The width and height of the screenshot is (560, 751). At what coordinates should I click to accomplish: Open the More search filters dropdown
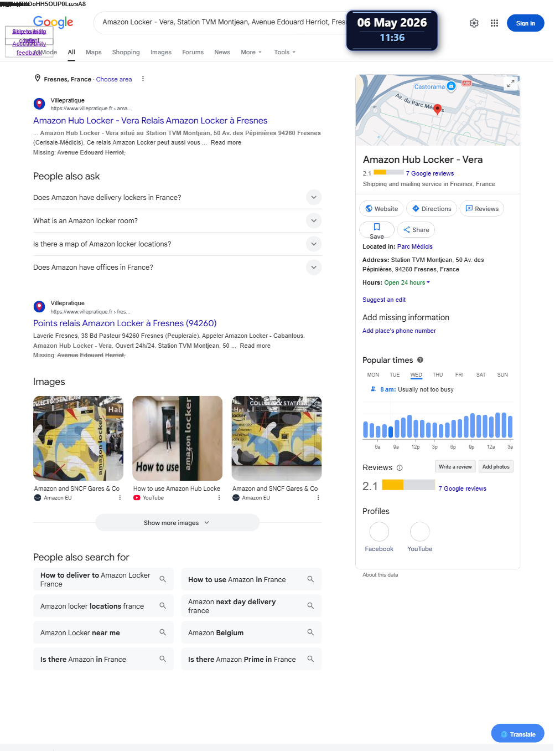click(x=251, y=52)
